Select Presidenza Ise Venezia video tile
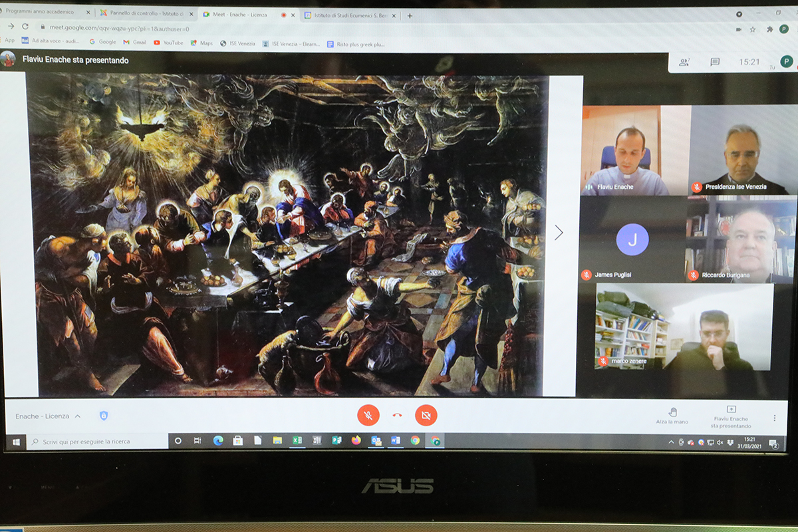 (743, 150)
